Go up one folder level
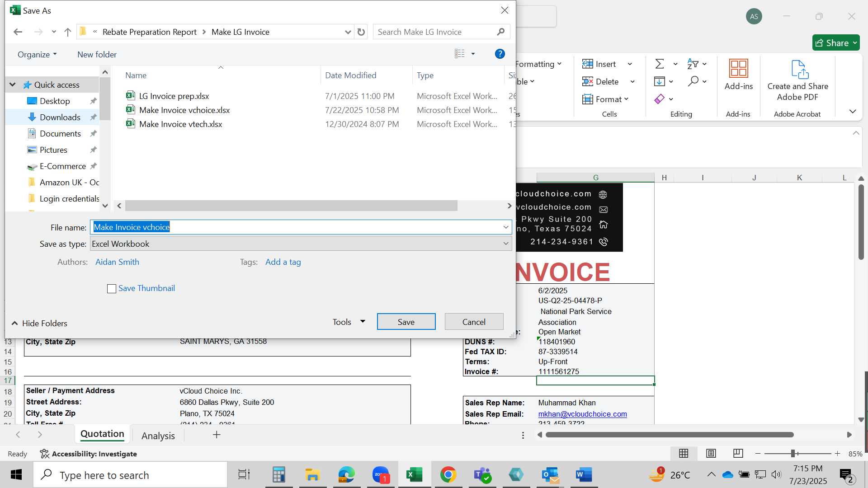This screenshot has height=488, width=868. (x=68, y=32)
